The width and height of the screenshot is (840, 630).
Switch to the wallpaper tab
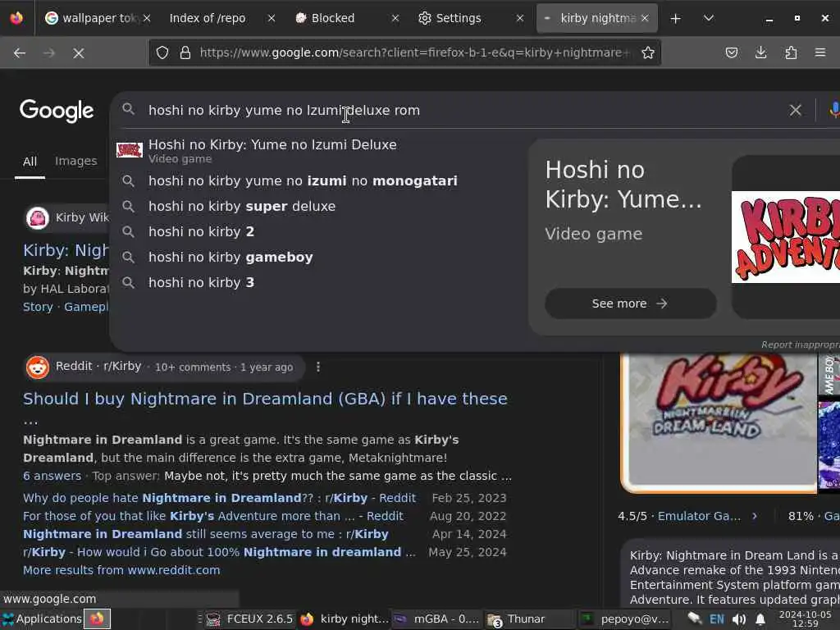(97, 18)
